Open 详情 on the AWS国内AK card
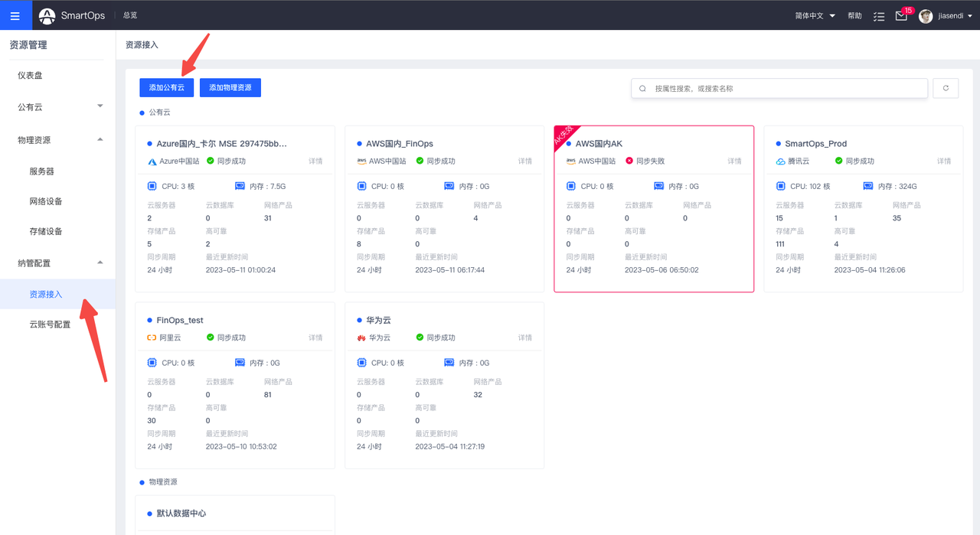 tap(735, 161)
